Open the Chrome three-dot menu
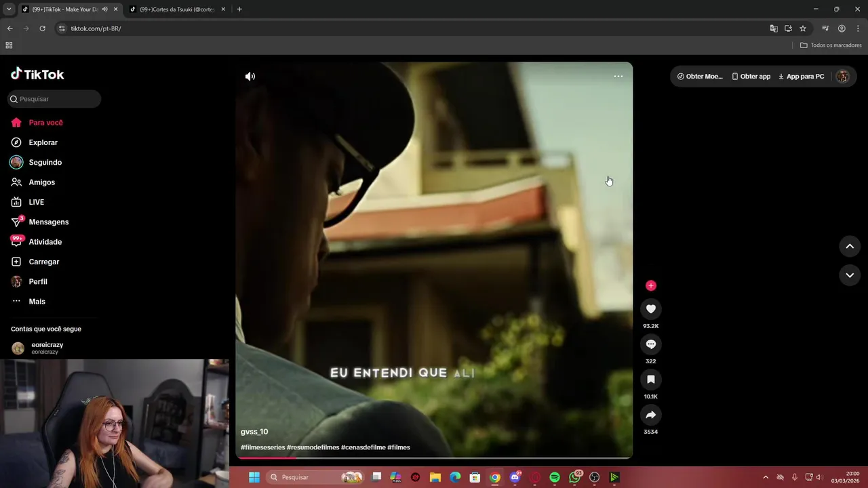Image resolution: width=868 pixels, height=488 pixels. tap(858, 28)
